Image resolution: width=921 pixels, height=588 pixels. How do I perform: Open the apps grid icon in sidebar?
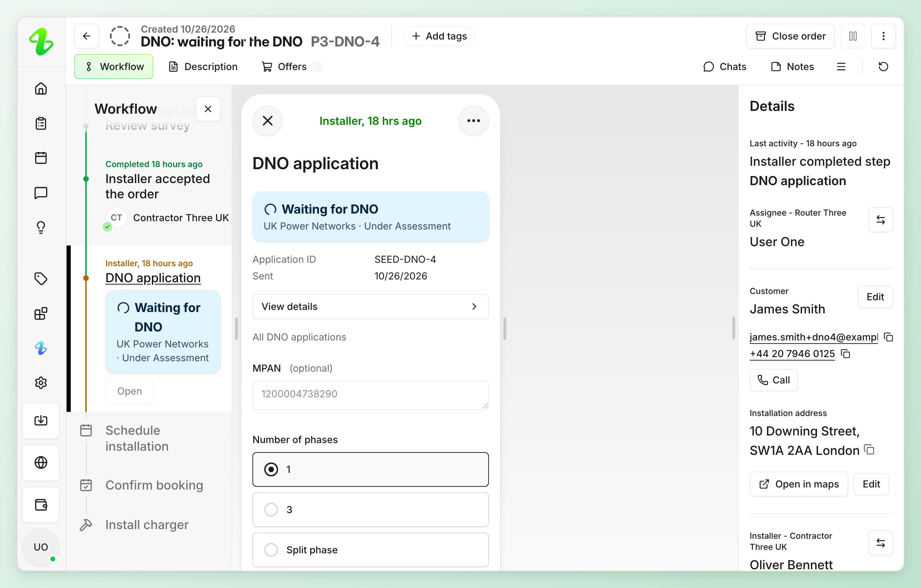click(41, 313)
